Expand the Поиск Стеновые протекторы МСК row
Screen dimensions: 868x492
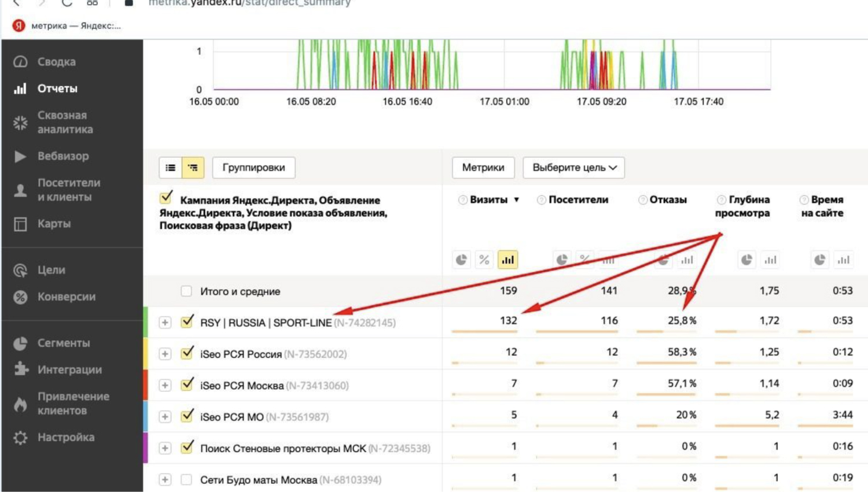tap(165, 448)
